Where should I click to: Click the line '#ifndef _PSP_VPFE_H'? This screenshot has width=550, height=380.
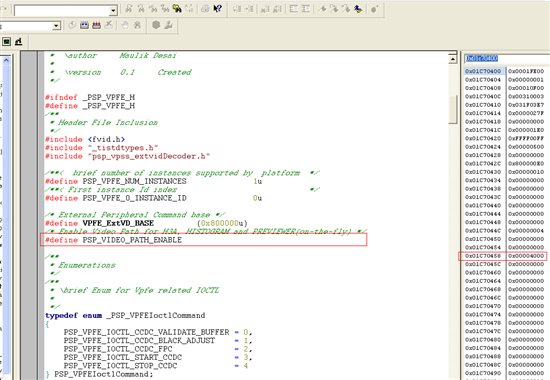point(90,97)
